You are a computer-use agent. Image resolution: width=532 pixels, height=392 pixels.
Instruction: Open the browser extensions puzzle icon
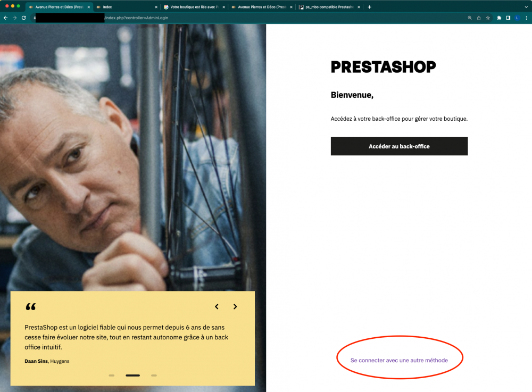pyautogui.click(x=499, y=18)
